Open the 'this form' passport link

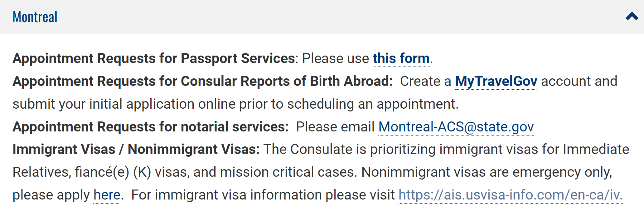(401, 58)
